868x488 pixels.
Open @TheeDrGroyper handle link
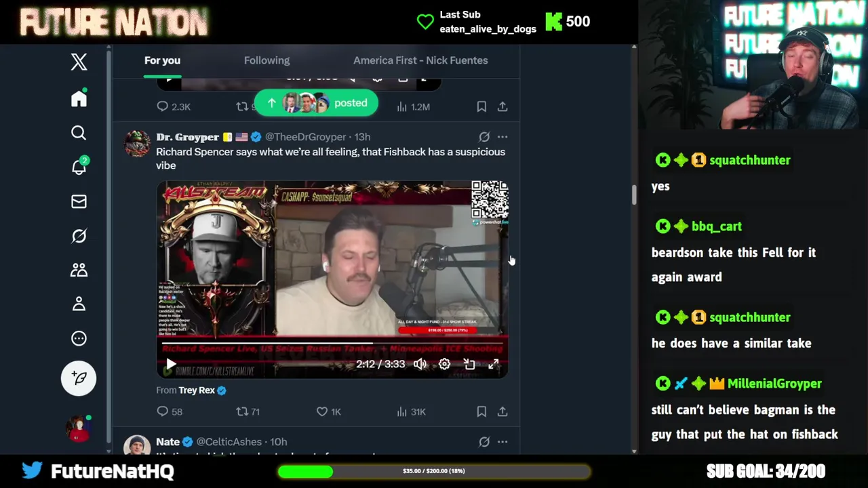click(305, 137)
